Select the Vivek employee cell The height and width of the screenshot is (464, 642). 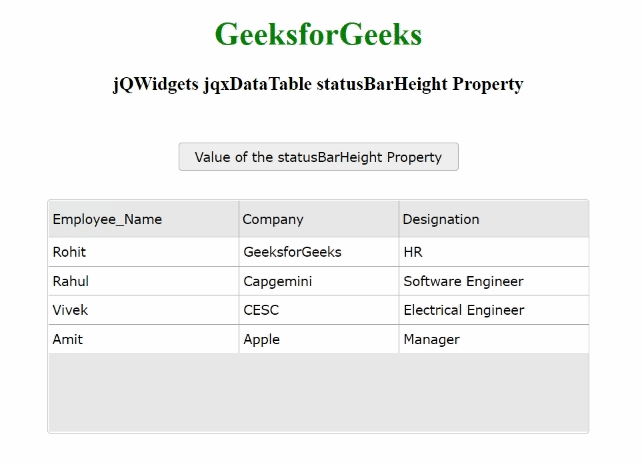coord(143,310)
